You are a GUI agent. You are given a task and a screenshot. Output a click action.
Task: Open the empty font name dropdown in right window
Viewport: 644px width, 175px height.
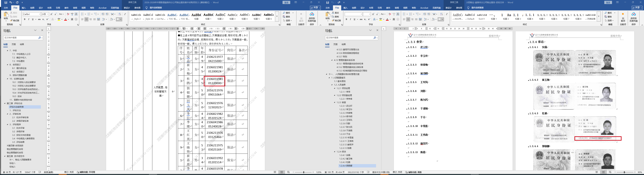tap(361, 14)
